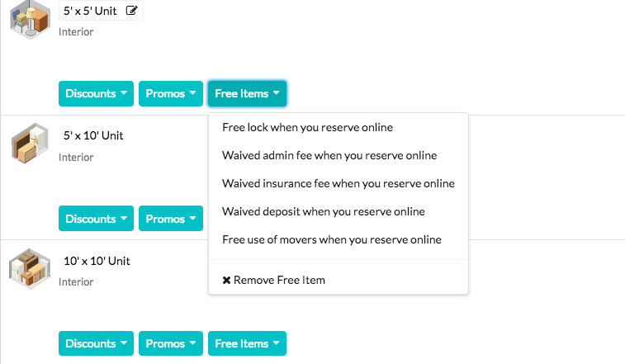Click the 5' x 5' unit illustration icon
This screenshot has height=364, width=625.
tap(31, 19)
